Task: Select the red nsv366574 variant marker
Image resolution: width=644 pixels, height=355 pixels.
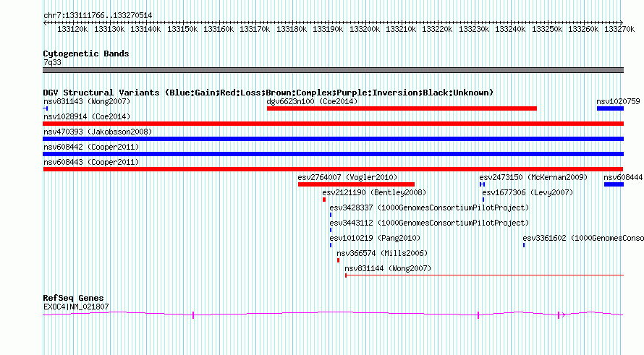Action: (338, 260)
